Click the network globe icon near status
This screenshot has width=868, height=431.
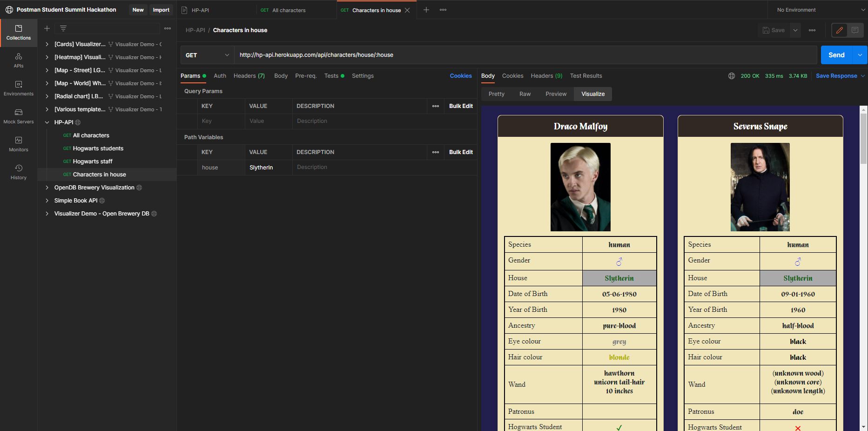[x=732, y=76]
